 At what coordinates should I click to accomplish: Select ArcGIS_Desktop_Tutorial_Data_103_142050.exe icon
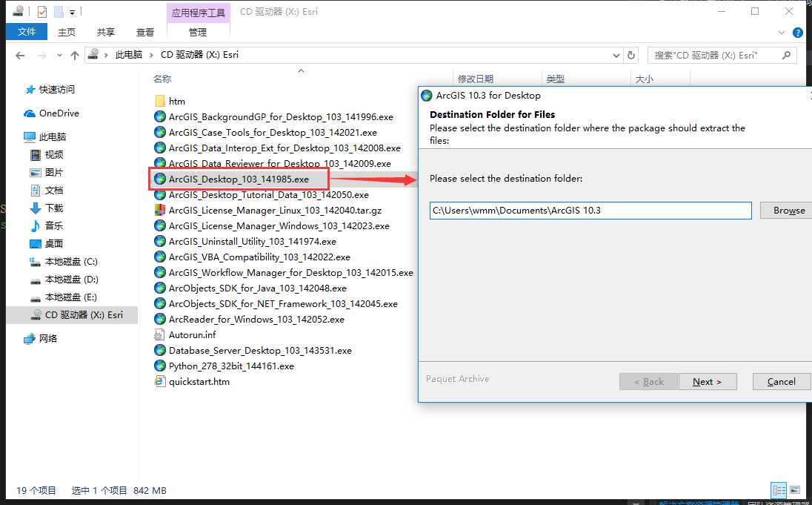160,194
